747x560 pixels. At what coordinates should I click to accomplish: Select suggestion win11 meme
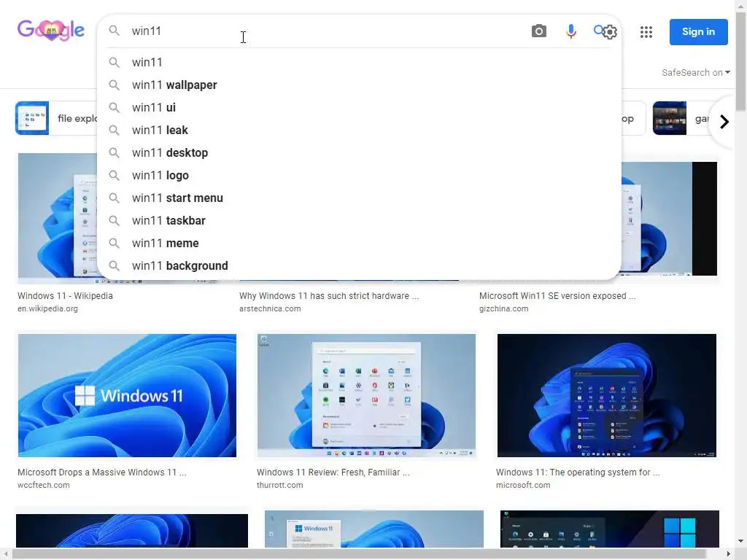tap(359, 244)
